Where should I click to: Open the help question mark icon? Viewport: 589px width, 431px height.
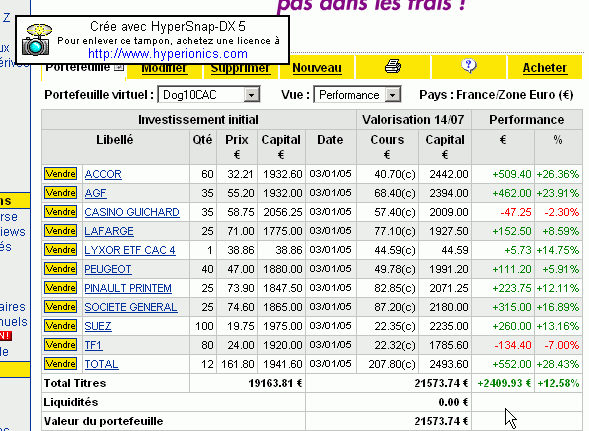pos(468,66)
